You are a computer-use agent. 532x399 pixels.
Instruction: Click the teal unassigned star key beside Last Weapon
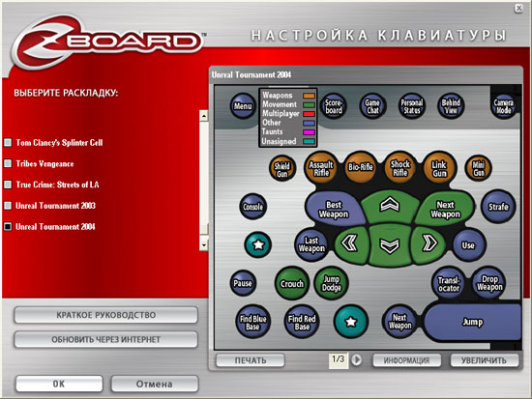(x=258, y=244)
